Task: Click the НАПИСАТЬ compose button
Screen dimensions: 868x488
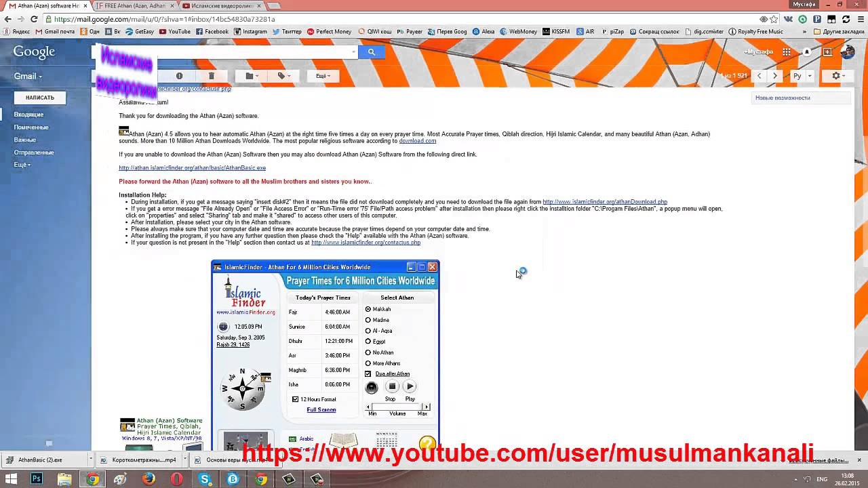Action: coord(40,98)
